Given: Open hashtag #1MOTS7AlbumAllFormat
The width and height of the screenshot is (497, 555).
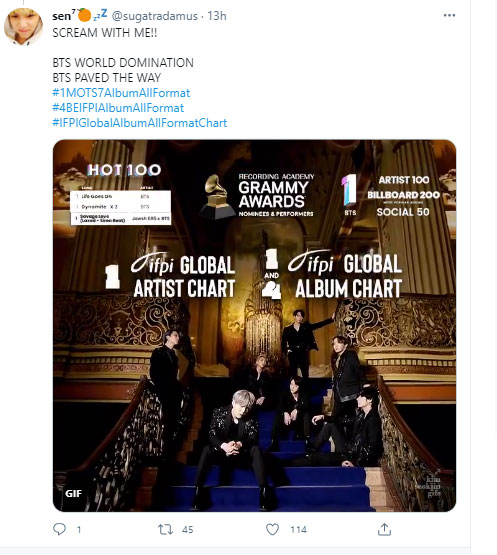Looking at the screenshot, I should click(121, 93).
